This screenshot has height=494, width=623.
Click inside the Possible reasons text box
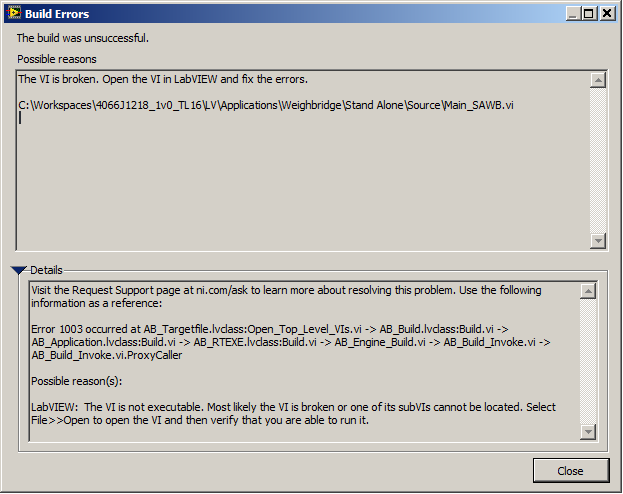click(x=303, y=160)
